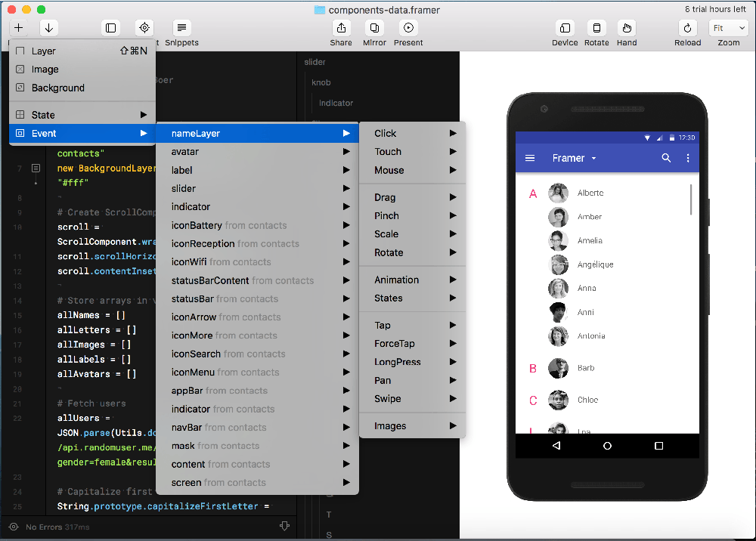Select the Hand tool
The height and width of the screenshot is (541, 756).
click(x=627, y=29)
